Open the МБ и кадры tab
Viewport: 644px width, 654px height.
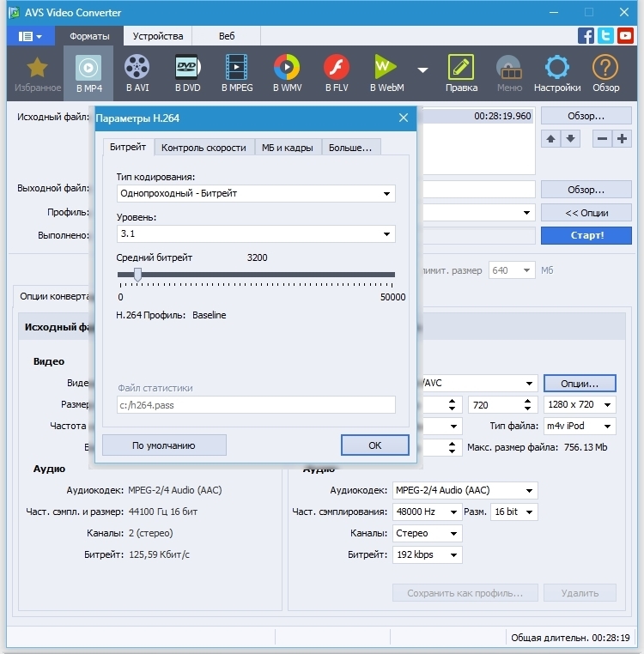[x=288, y=148]
